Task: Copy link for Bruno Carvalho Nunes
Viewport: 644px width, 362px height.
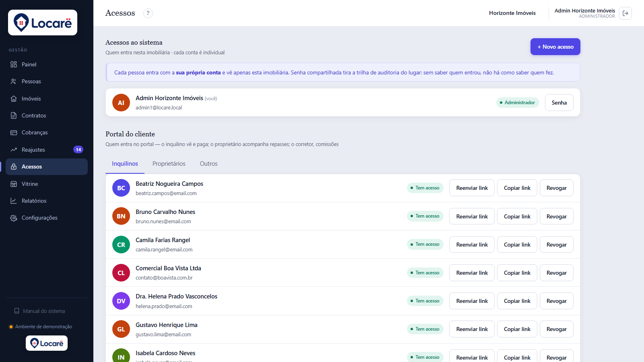Action: (517, 216)
